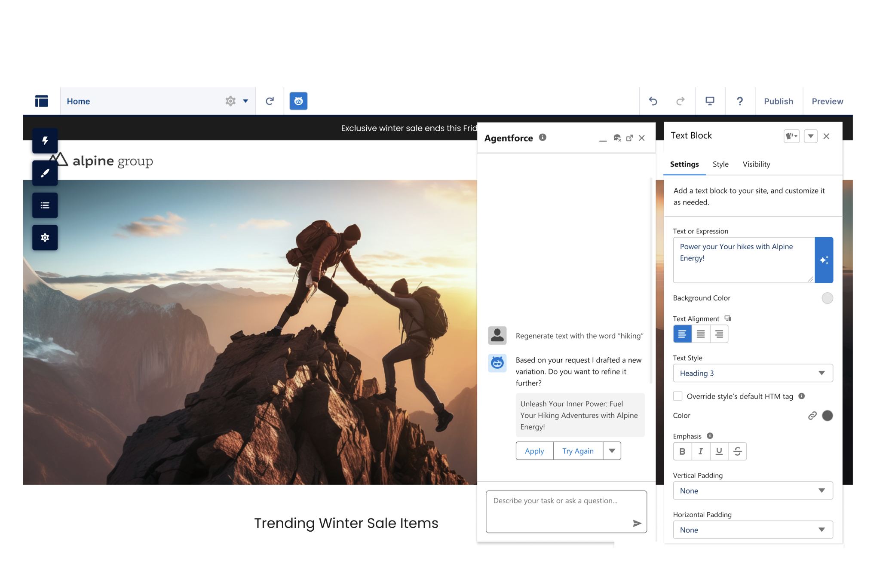Switch to the Style tab

[720, 164]
